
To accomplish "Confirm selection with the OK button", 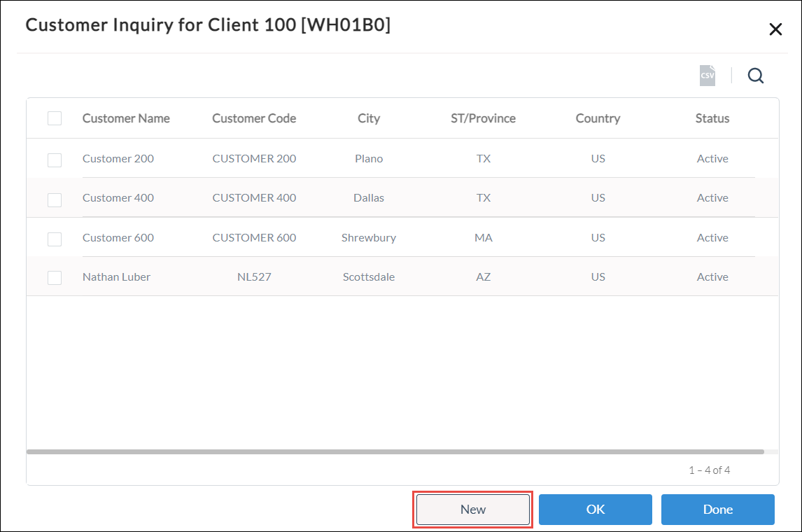I will [x=595, y=510].
